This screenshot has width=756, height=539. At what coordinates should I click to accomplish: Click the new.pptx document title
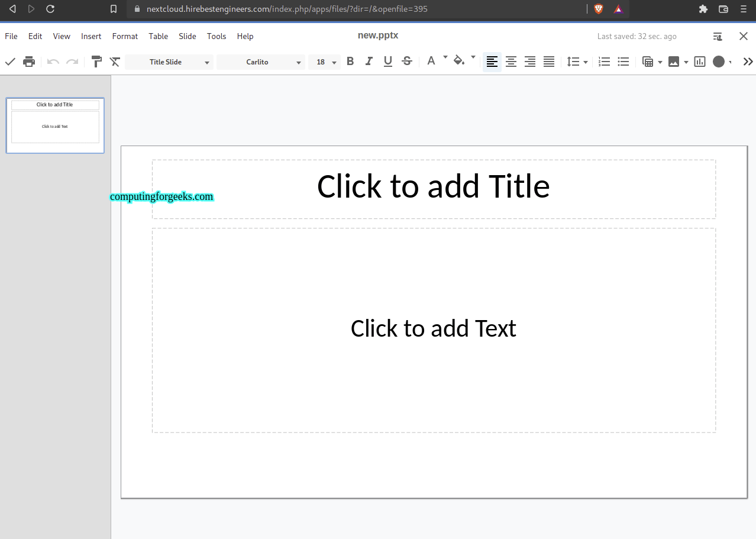click(x=377, y=35)
